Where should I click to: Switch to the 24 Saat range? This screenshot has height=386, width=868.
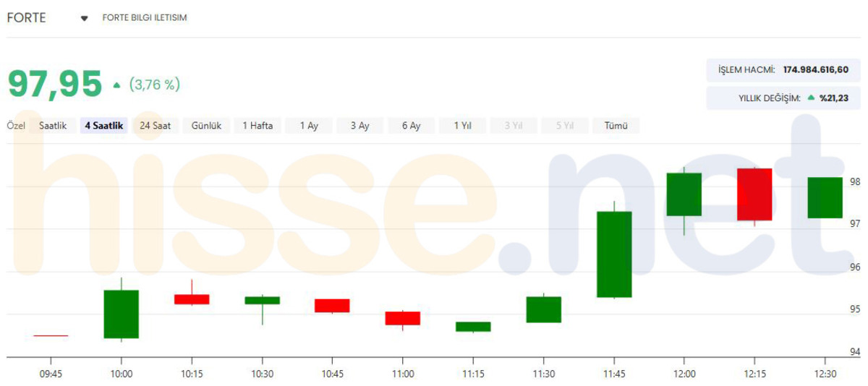tap(155, 126)
